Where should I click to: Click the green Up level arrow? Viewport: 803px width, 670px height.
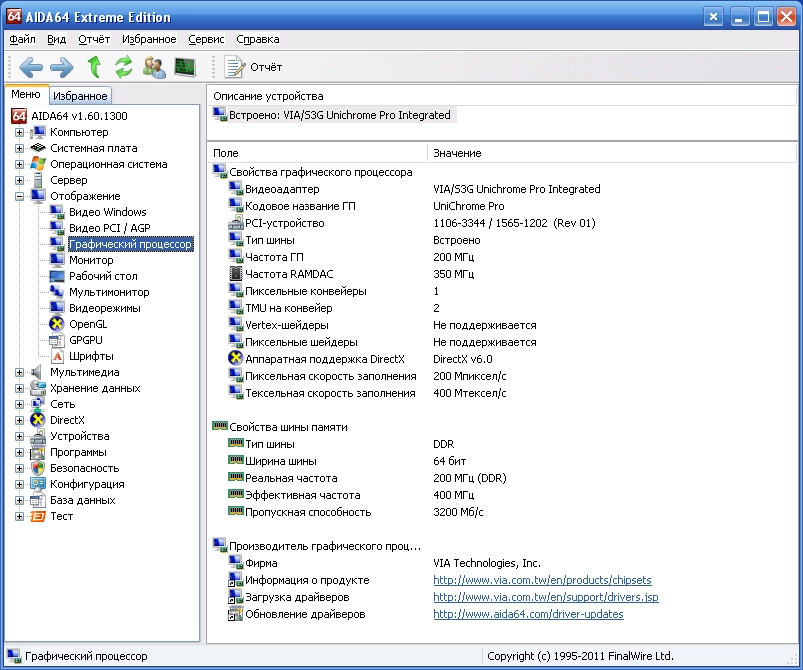point(94,67)
